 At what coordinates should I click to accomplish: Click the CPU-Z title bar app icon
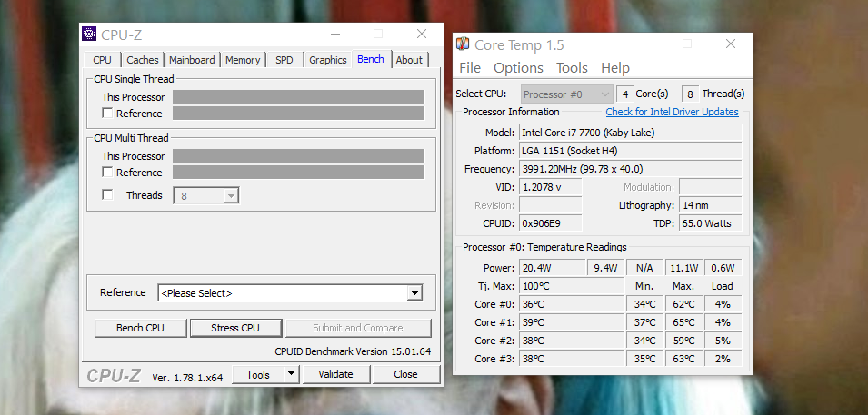coord(88,35)
